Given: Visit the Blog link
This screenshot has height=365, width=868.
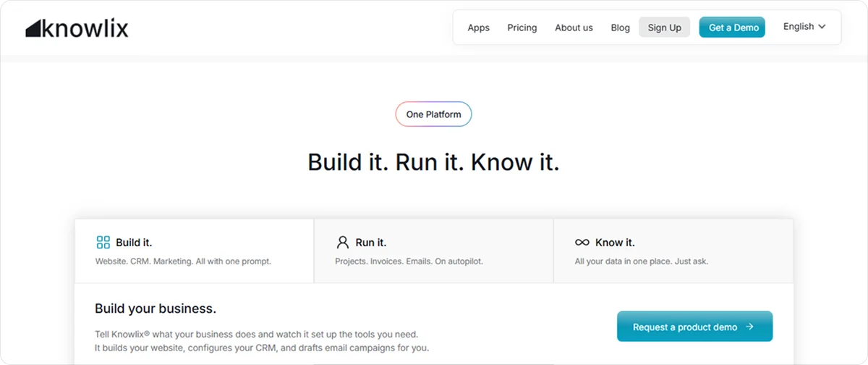Looking at the screenshot, I should point(620,28).
